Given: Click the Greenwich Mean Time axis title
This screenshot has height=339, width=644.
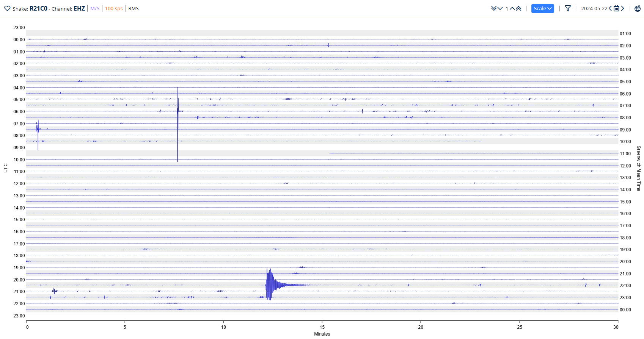Looking at the screenshot, I should (x=639, y=168).
